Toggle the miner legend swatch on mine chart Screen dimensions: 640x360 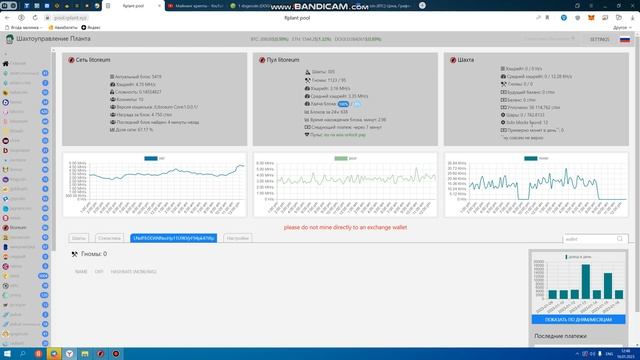coord(531,158)
